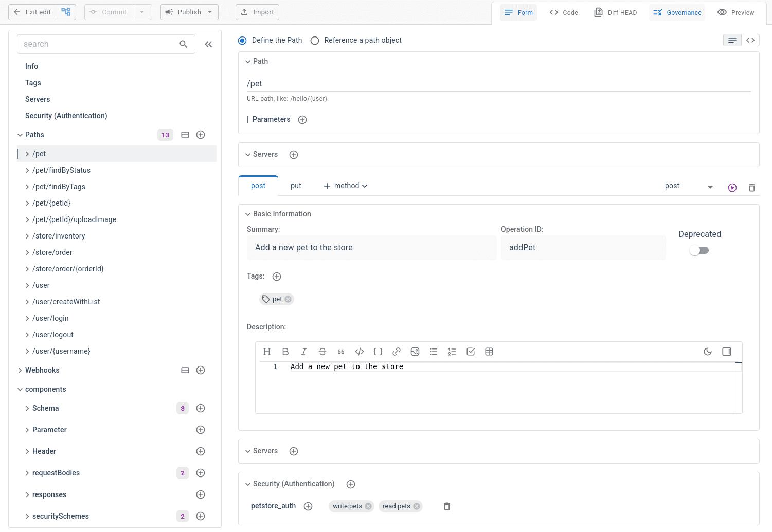
Task: Select the put method tab
Action: [x=296, y=186]
